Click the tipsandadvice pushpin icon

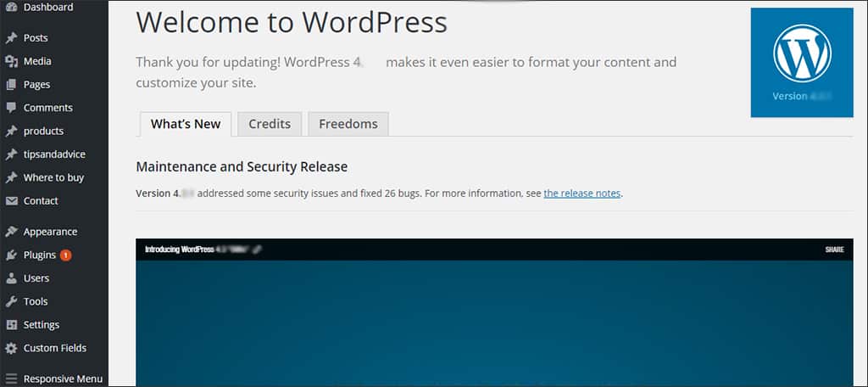11,154
